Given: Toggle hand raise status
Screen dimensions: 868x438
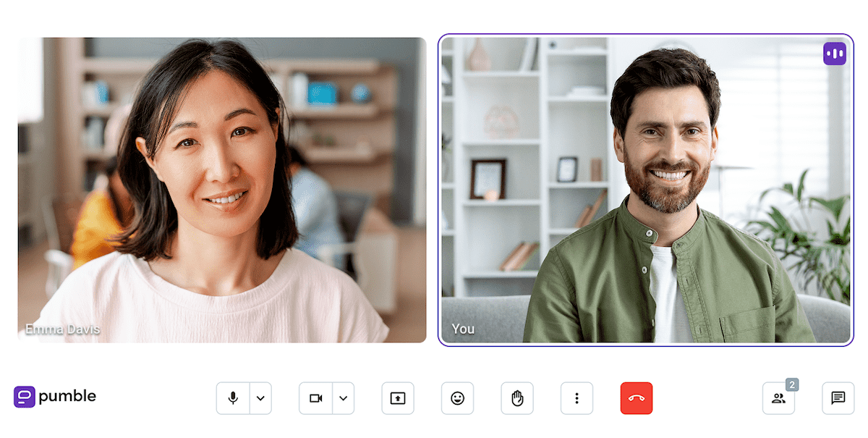Looking at the screenshot, I should coord(517,397).
